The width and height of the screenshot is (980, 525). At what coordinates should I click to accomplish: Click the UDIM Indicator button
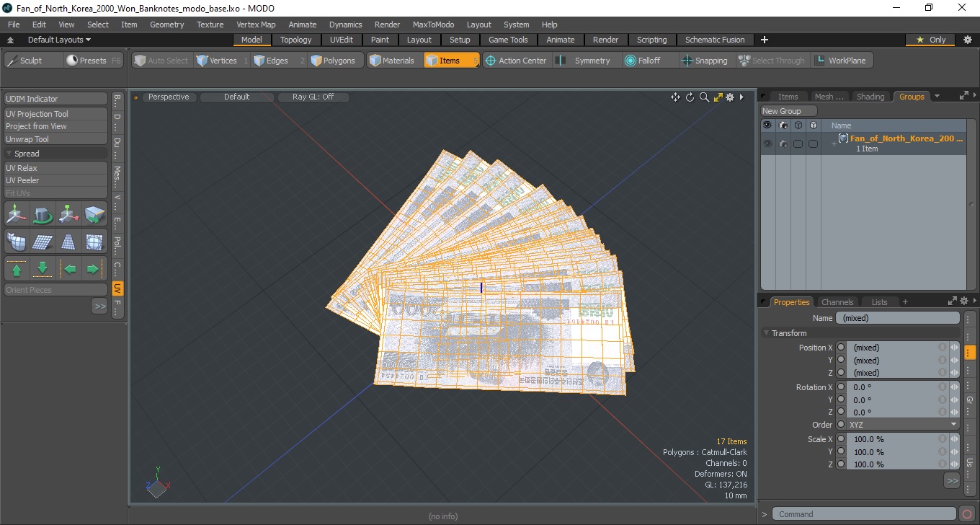(56, 99)
